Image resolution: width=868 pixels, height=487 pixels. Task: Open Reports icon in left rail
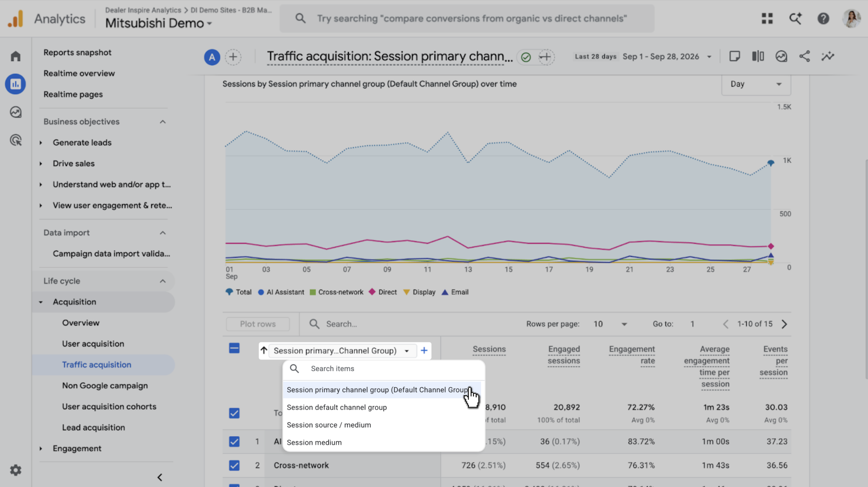coord(16,84)
